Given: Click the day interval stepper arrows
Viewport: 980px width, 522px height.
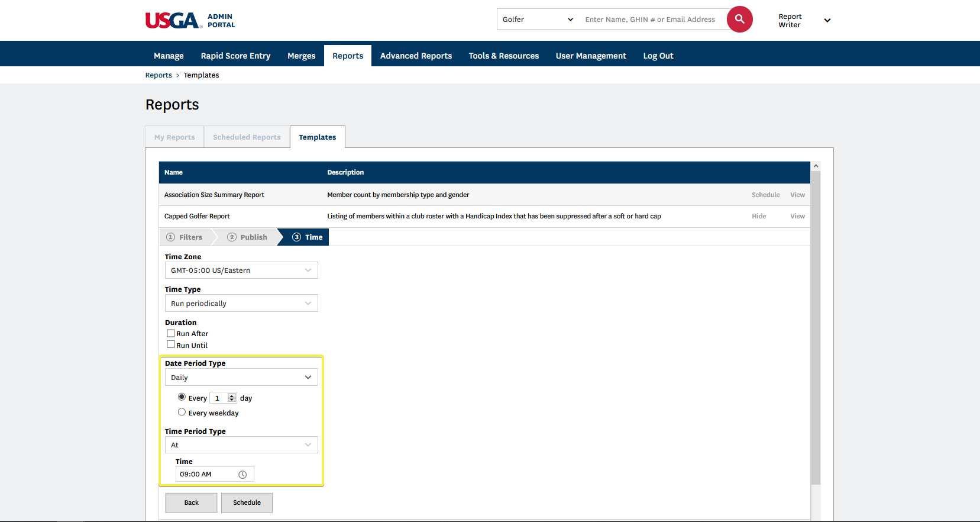Looking at the screenshot, I should (x=232, y=398).
